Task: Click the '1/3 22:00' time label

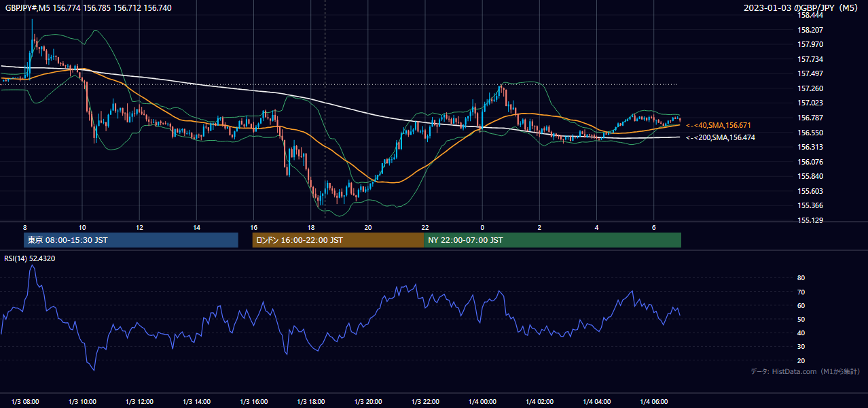Action: pos(425,401)
